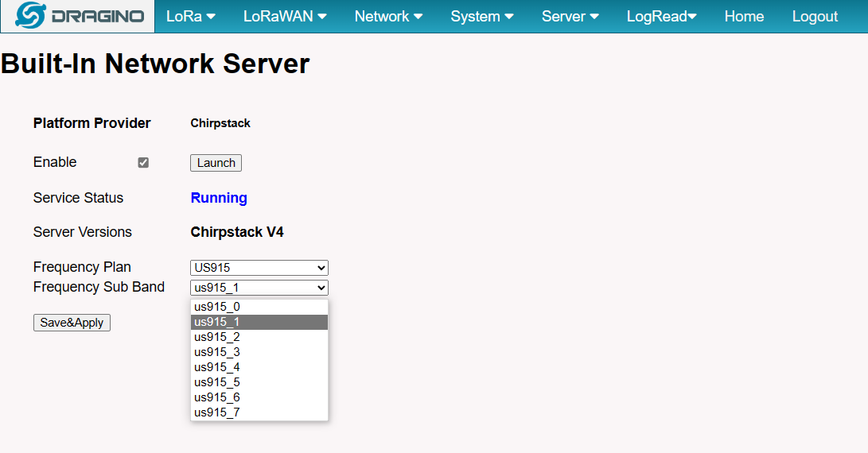Go to the Home page

pyautogui.click(x=744, y=17)
